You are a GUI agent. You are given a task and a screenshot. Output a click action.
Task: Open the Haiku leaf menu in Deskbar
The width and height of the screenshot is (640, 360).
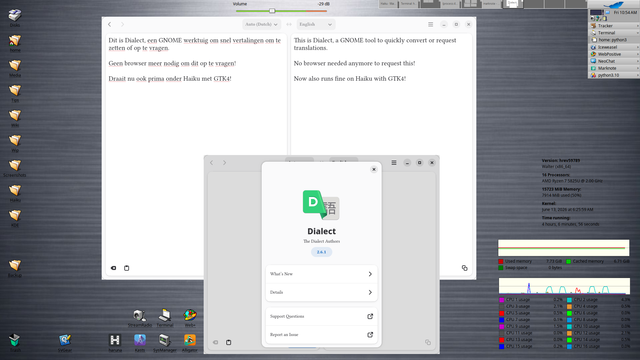click(613, 4)
